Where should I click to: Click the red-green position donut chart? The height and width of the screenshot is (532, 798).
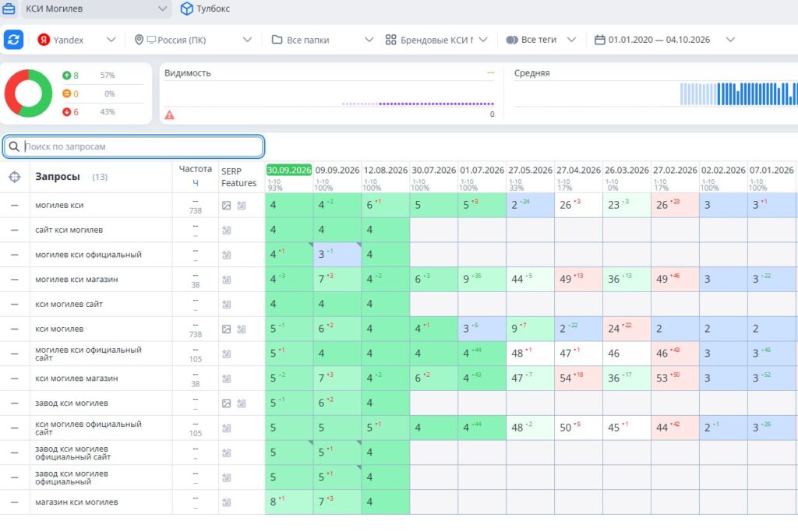click(x=29, y=93)
